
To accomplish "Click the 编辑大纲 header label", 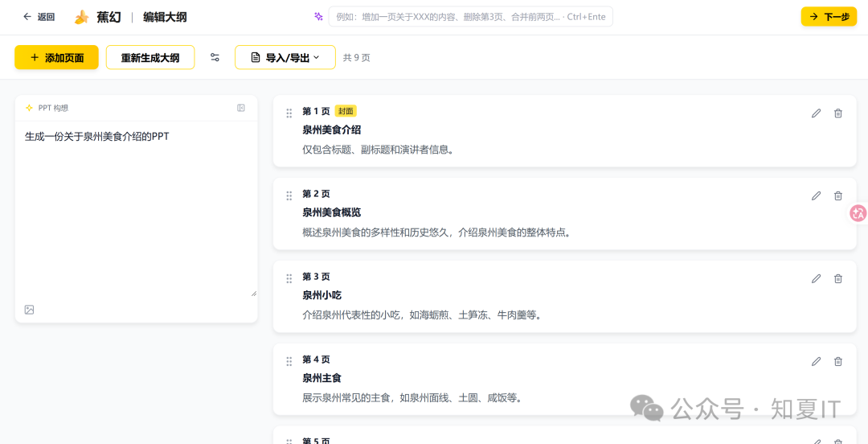I will (x=165, y=17).
